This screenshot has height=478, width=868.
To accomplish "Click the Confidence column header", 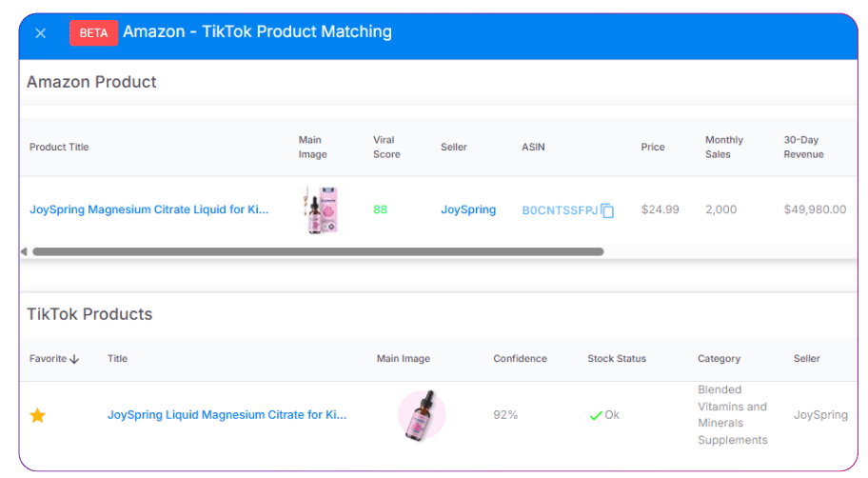I will 520,359.
